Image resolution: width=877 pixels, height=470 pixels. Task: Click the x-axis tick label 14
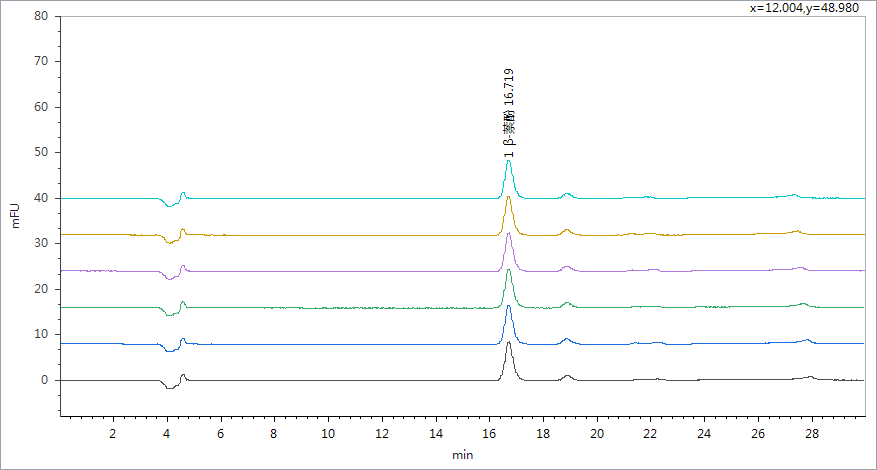[436, 434]
